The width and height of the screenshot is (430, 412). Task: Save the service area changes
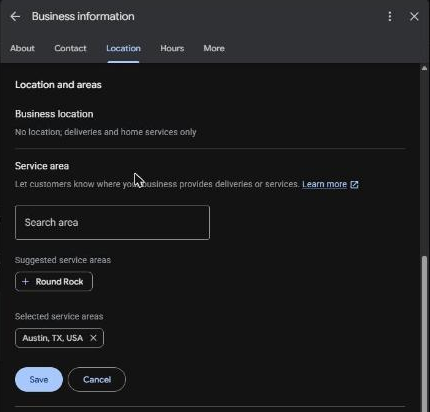click(x=39, y=379)
